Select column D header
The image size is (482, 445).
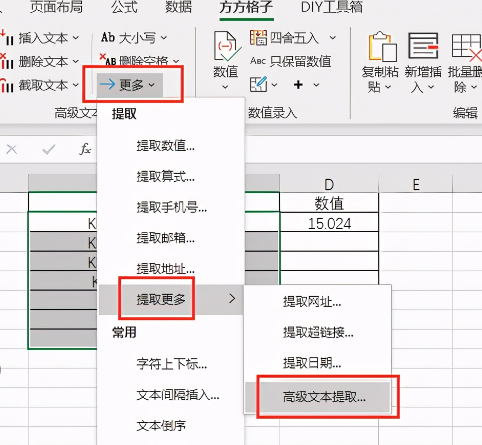point(329,184)
